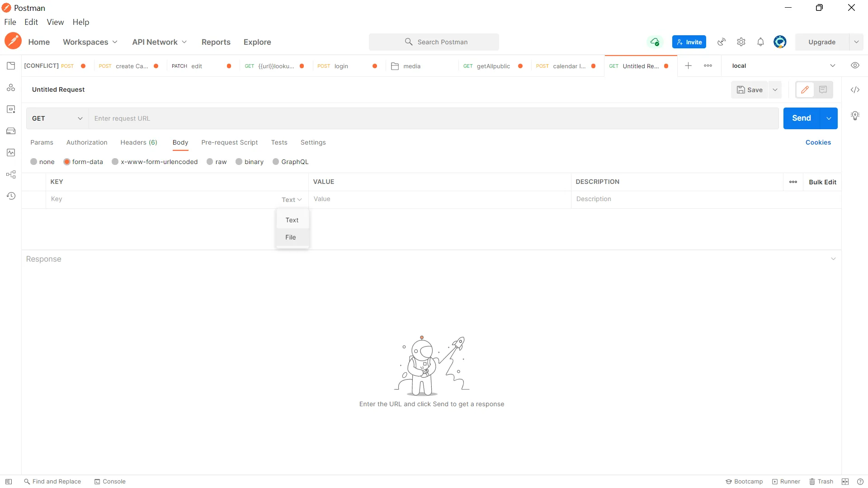The image size is (868, 488).
Task: Click the Bulk Edit link
Action: pos(822,182)
